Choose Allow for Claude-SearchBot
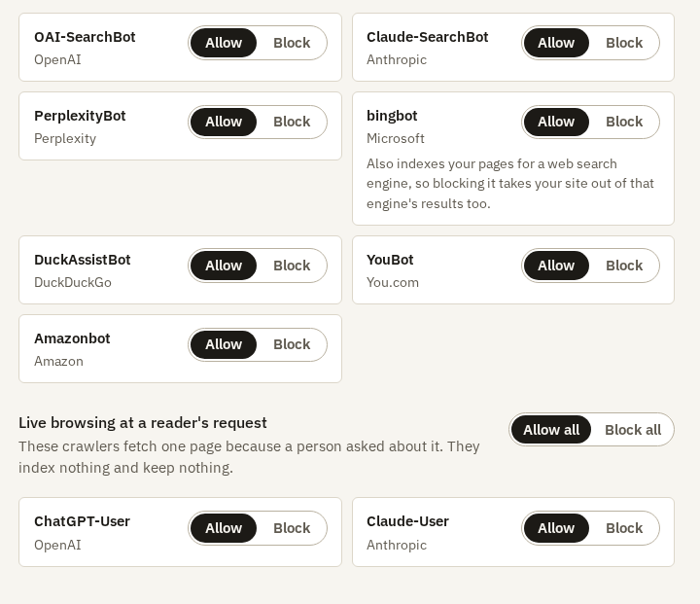Image resolution: width=700 pixels, height=604 pixels. click(556, 43)
